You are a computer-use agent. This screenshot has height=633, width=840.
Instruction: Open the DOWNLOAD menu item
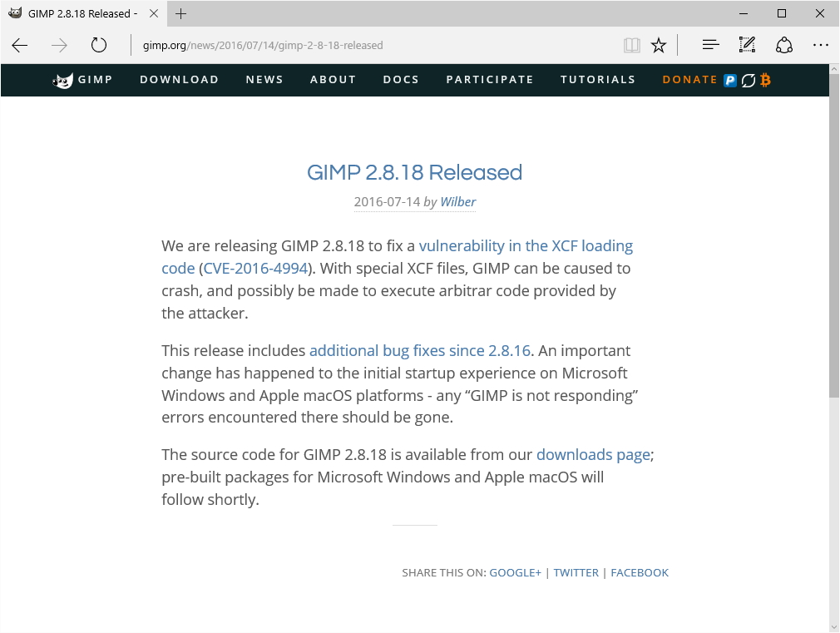[x=179, y=80]
